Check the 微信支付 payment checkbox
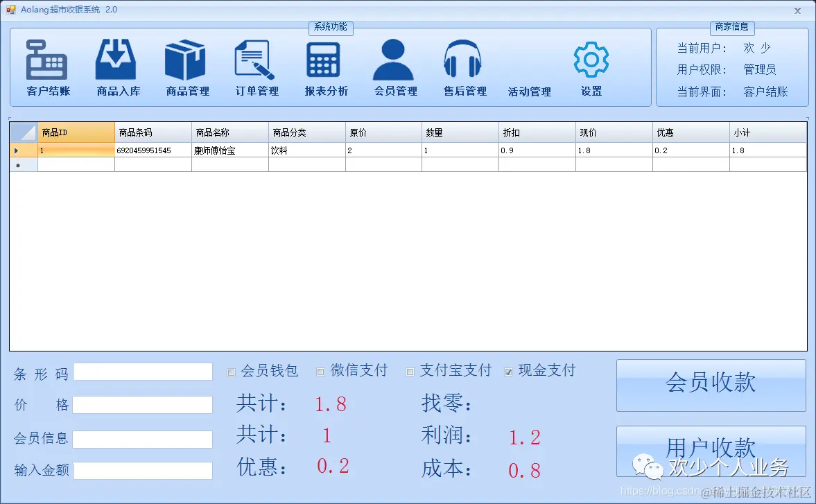 click(320, 372)
